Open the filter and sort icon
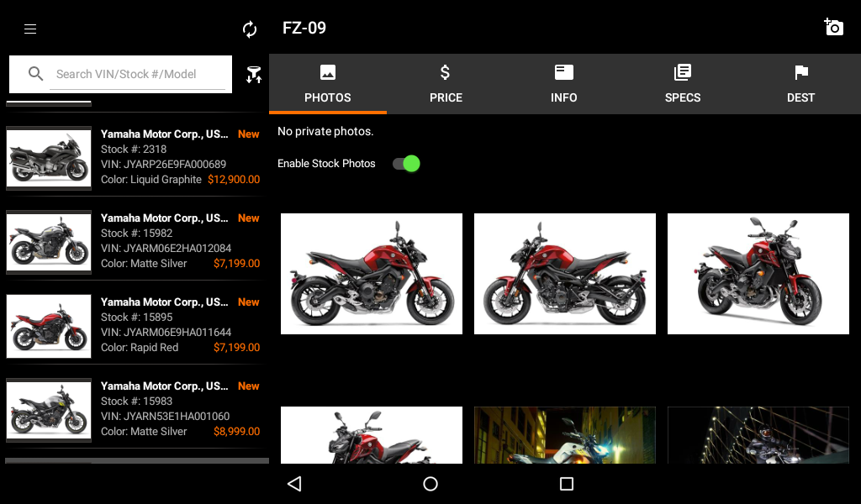This screenshot has height=504, width=861. point(254,75)
